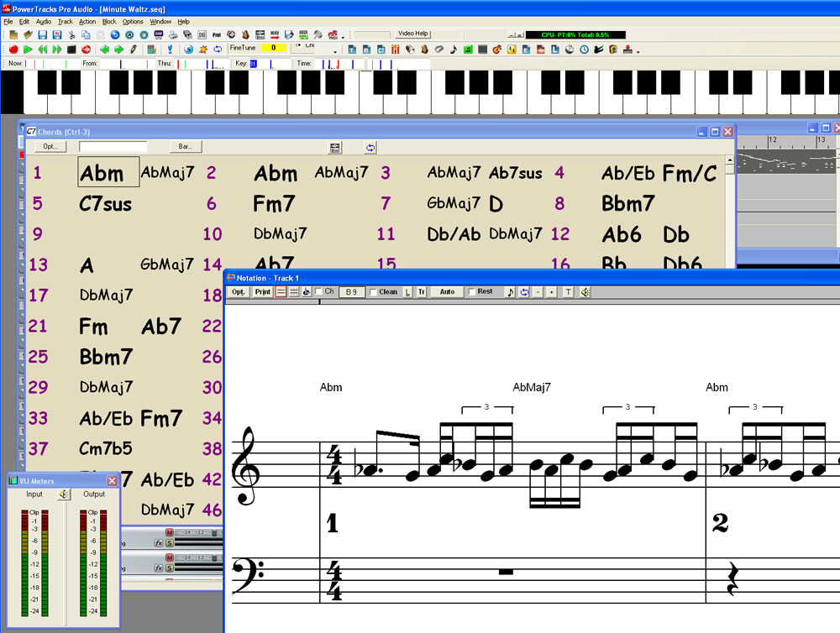Toggle the solo S button on upper track

[170, 542]
